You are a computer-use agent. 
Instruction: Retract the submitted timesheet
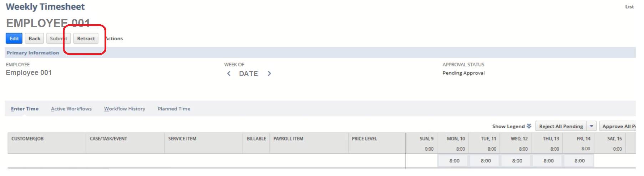coord(86,38)
